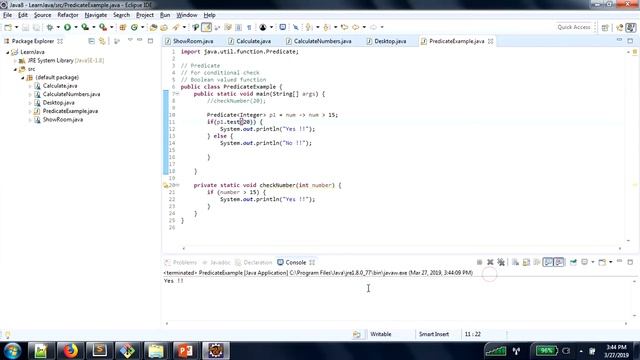This screenshot has width=640, height=360.
Task: Open the File menu
Action: pyautogui.click(x=7, y=15)
